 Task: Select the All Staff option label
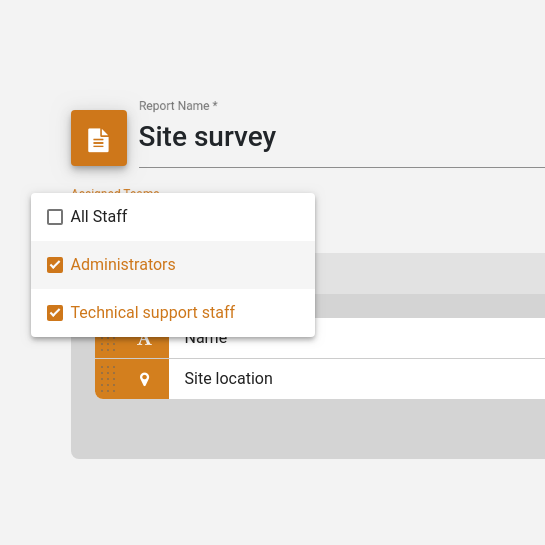pos(99,216)
